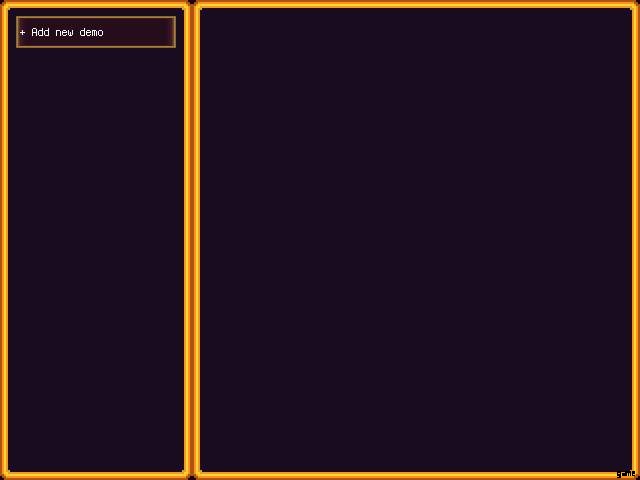Click the top border of the left panel

96,5
